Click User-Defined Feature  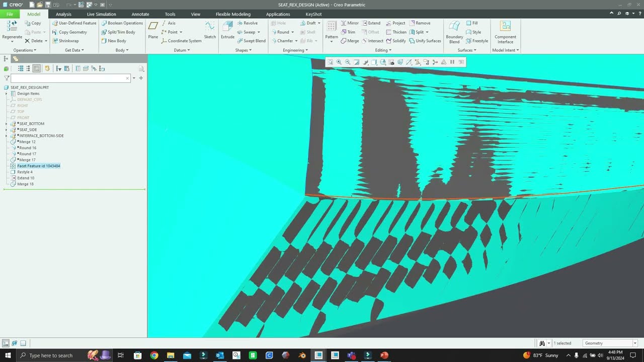pyautogui.click(x=74, y=23)
